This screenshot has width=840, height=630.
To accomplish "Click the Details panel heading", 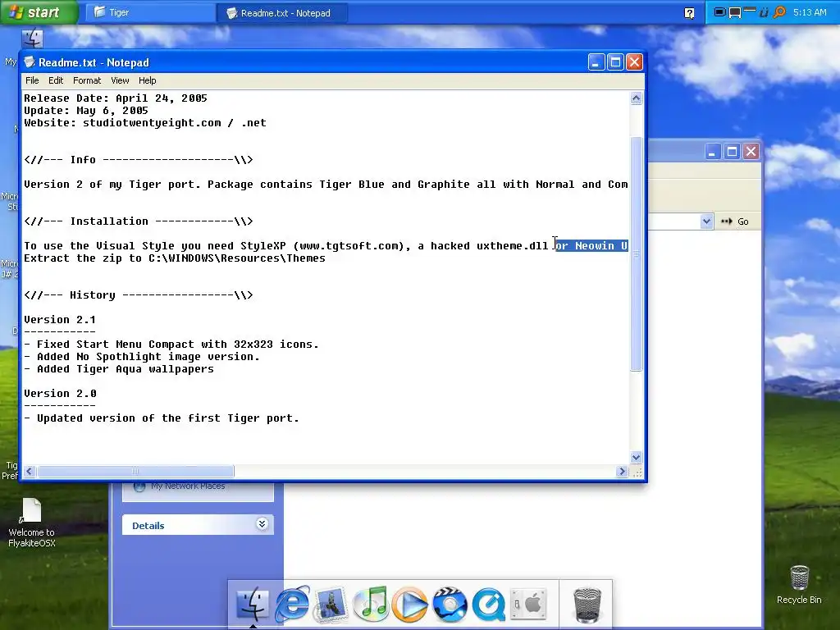I will 148,526.
